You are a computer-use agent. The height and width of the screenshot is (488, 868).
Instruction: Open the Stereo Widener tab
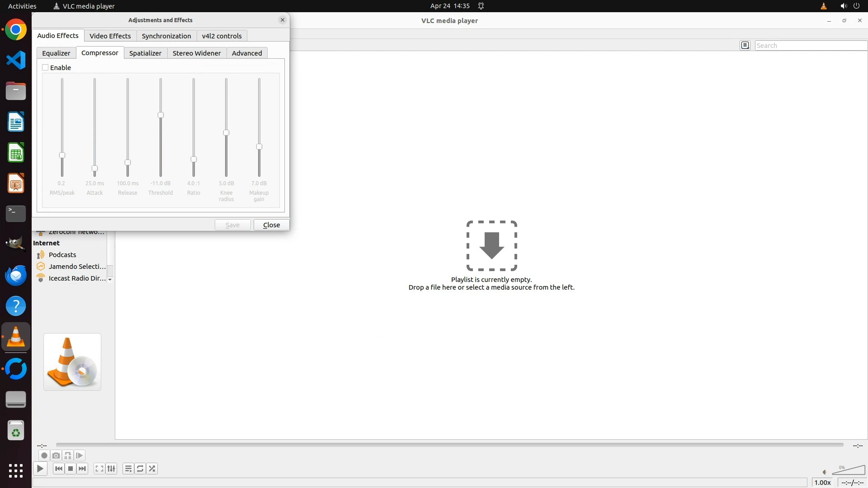pyautogui.click(x=196, y=53)
